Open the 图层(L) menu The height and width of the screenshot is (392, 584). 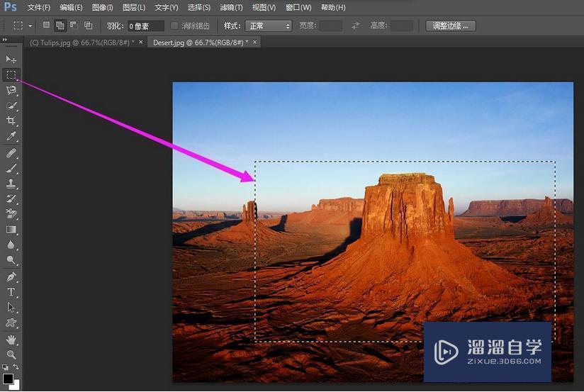(134, 7)
